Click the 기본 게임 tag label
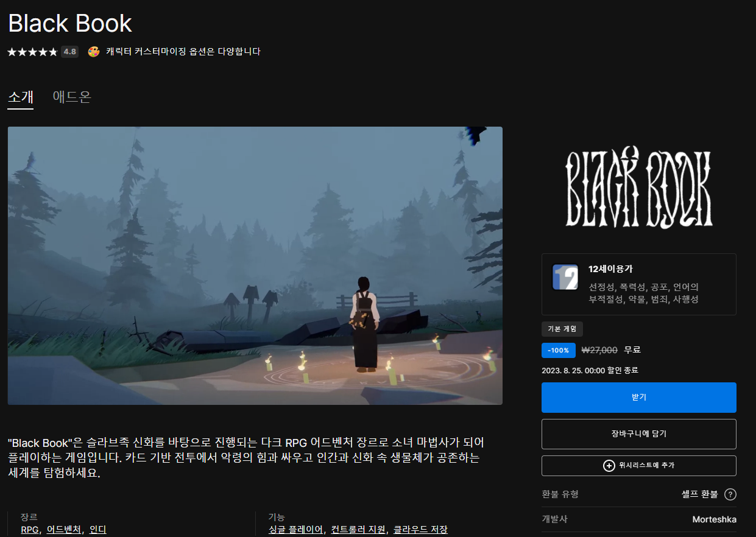 pyautogui.click(x=562, y=329)
